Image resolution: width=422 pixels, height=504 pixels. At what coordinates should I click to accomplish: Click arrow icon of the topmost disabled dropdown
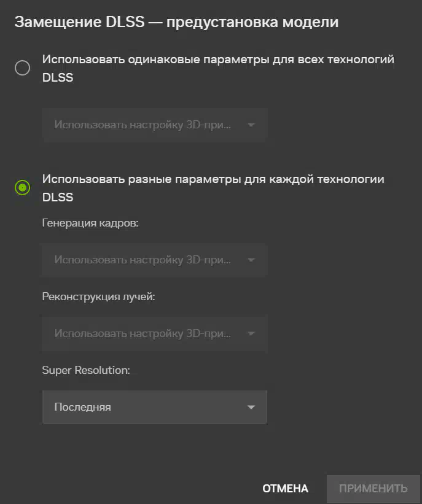251,125
